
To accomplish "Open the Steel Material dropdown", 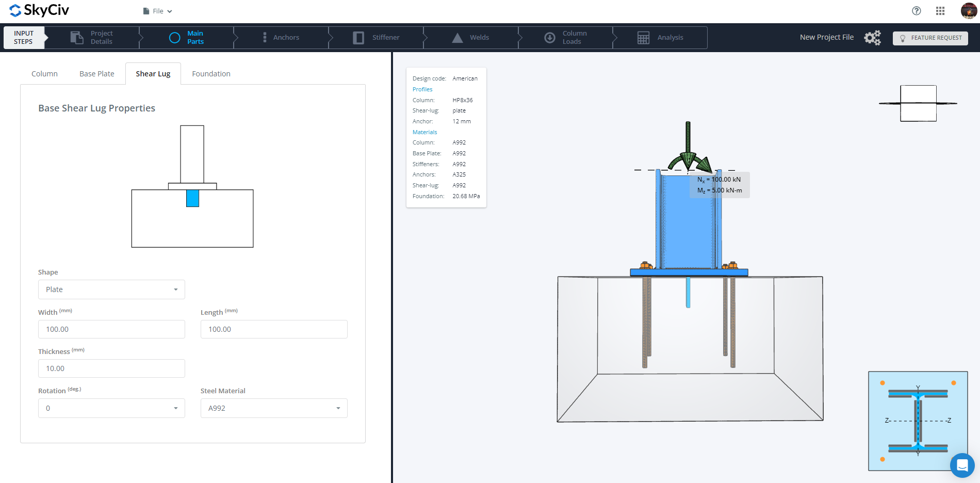I will click(x=274, y=408).
